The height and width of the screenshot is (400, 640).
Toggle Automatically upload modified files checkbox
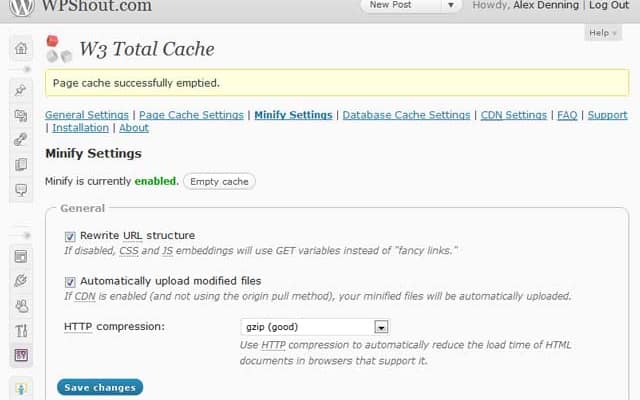pyautogui.click(x=70, y=282)
